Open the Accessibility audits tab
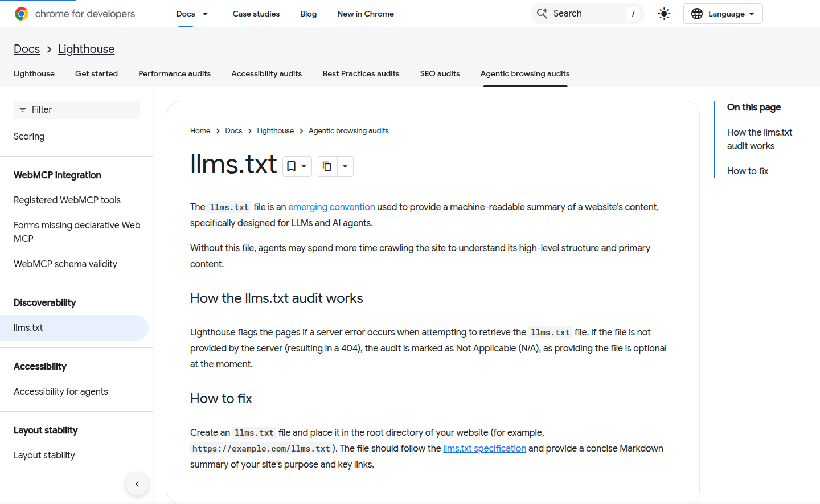820x504 pixels. 266,73
